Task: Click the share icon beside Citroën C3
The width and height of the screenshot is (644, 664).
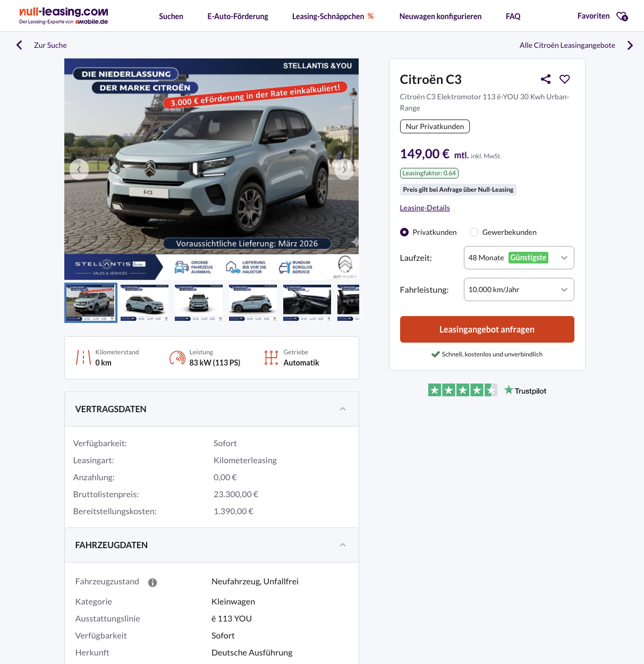Action: click(546, 79)
